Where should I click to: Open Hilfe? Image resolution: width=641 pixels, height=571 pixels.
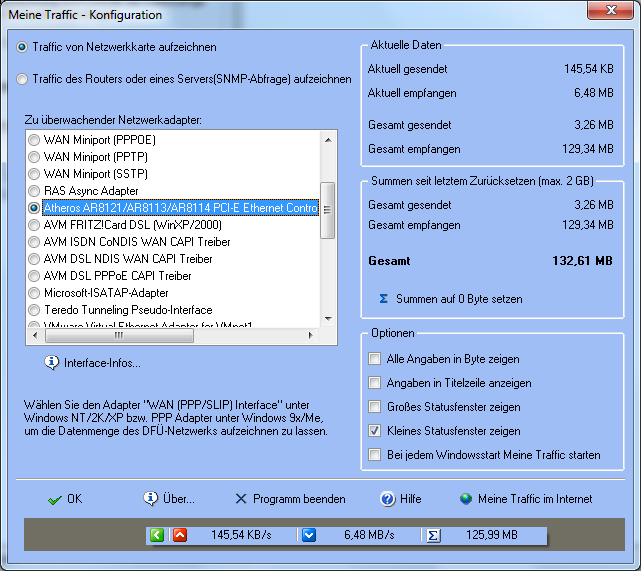[x=410, y=499]
